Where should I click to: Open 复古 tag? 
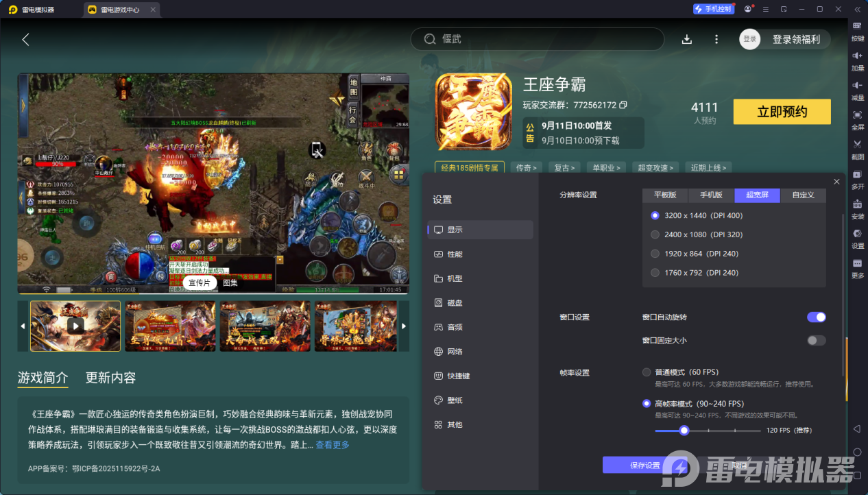coord(565,167)
